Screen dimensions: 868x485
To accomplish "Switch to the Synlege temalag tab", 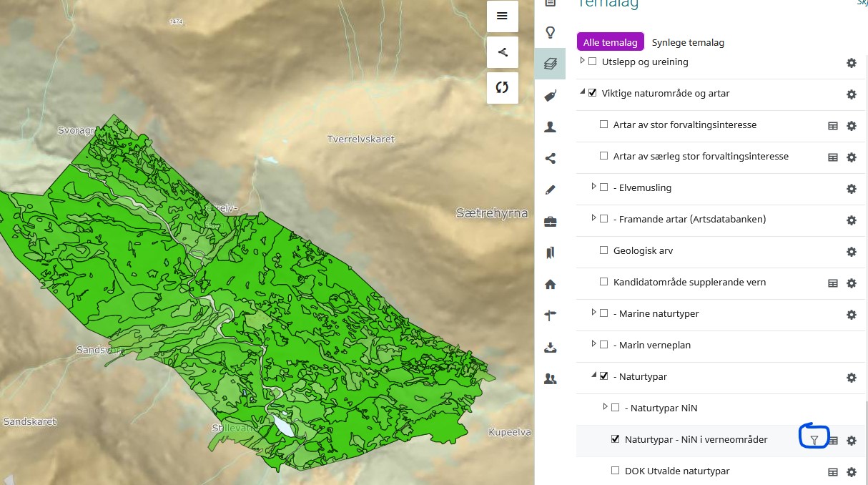I will 688,43.
